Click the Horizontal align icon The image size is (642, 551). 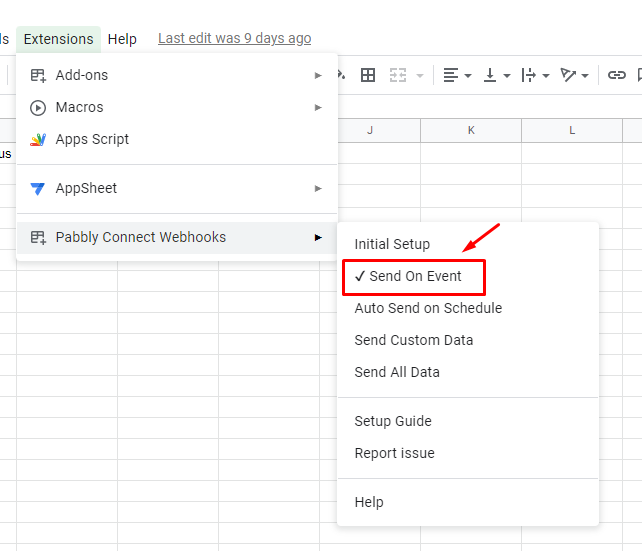pos(451,75)
